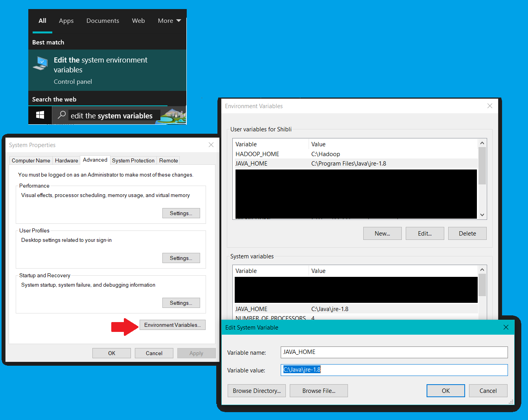The image size is (528, 420).
Task: Click the user variables Variable column header
Action: click(271, 144)
